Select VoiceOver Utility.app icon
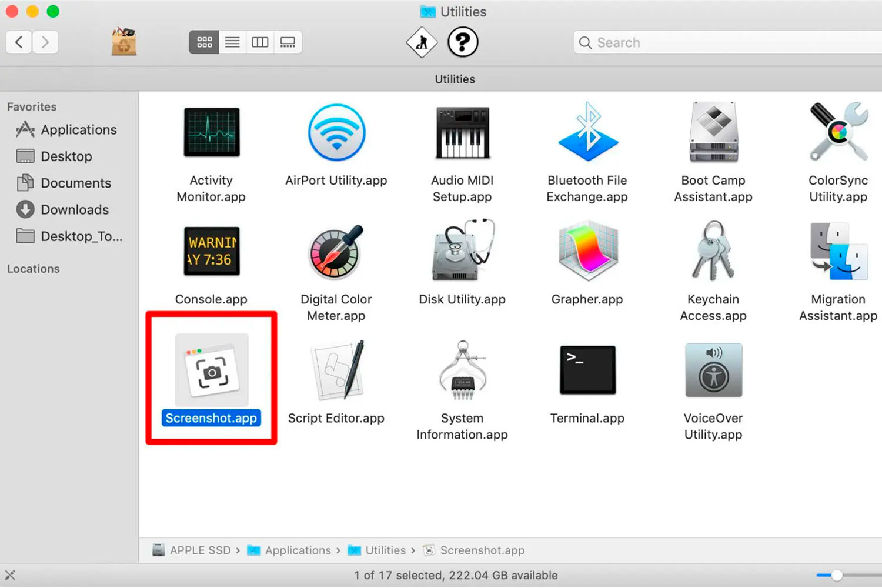Screen dimensions: 882x588 pos(713,370)
